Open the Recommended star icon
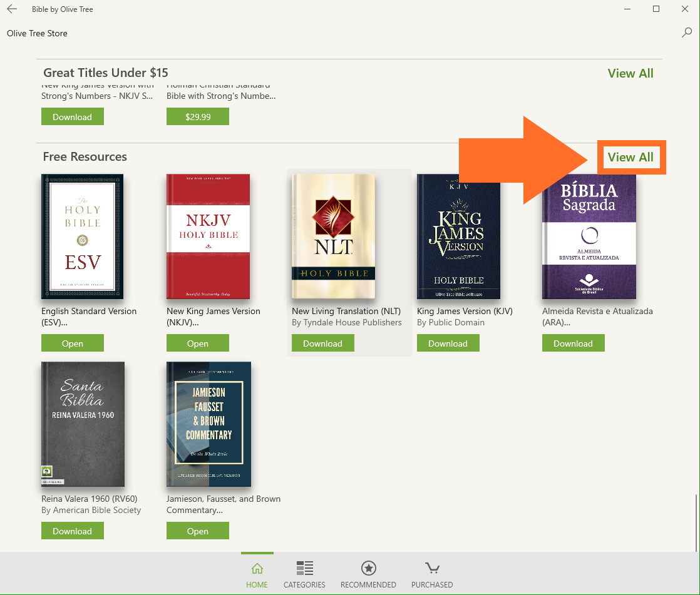Viewport: 700px width, 595px height. click(x=368, y=569)
